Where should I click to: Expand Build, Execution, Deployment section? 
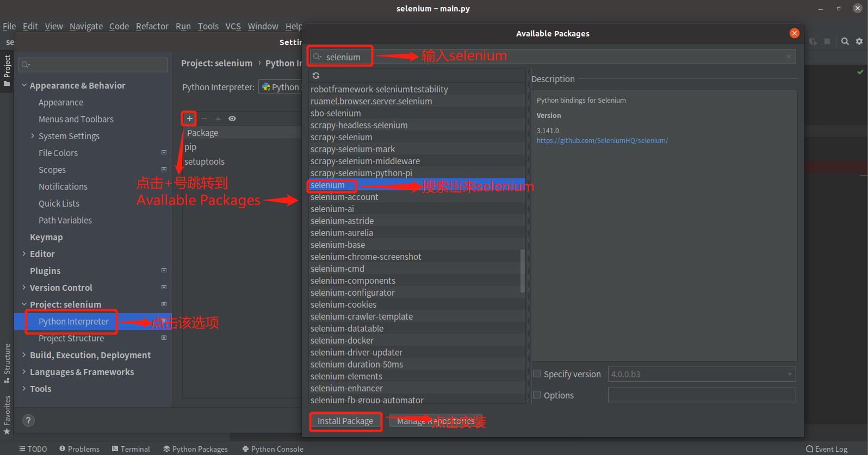24,355
